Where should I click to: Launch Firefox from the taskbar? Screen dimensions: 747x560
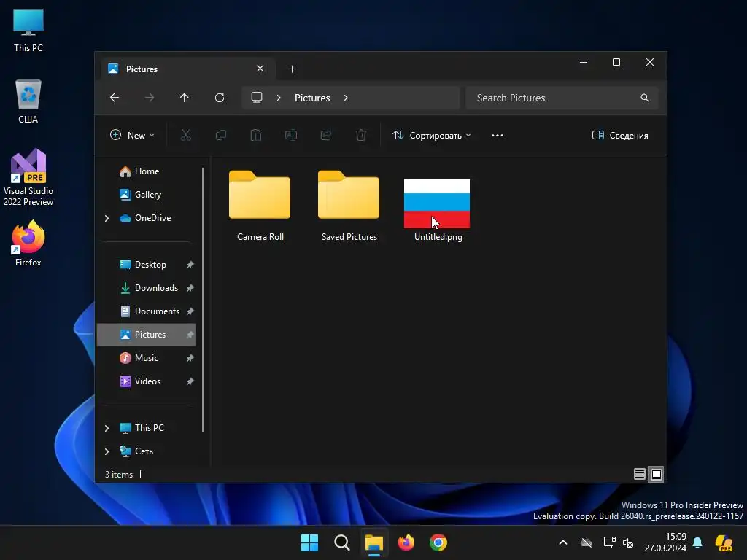click(x=406, y=542)
